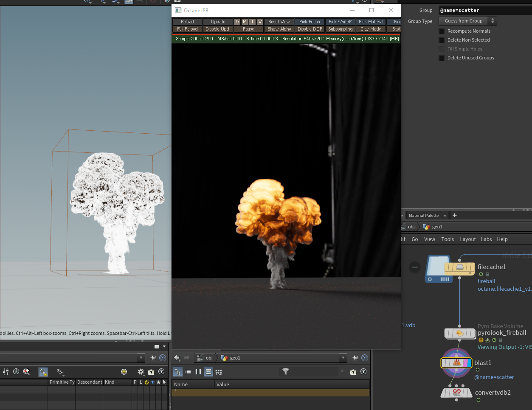Click the filter funnel icon
This screenshot has height=410, width=532.
(286, 372)
